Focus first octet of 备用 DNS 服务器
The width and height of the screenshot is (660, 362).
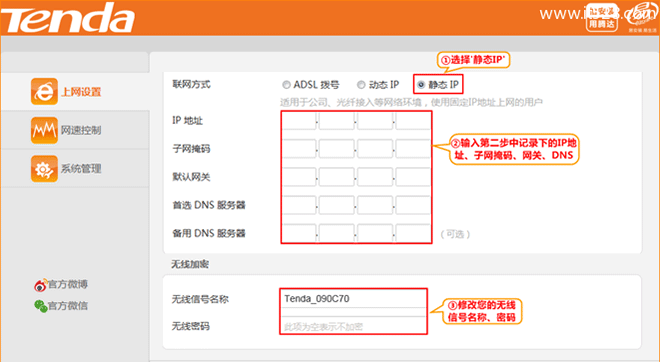(x=299, y=234)
